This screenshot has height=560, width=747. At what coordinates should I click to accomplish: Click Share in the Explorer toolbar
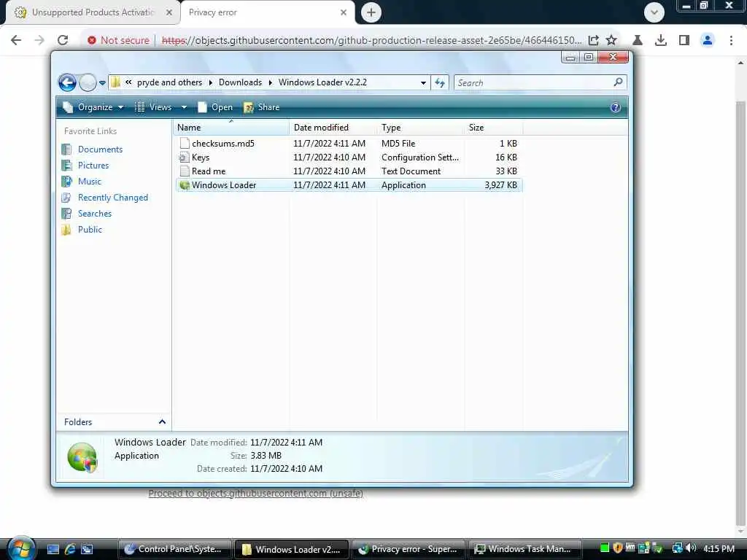(x=262, y=107)
